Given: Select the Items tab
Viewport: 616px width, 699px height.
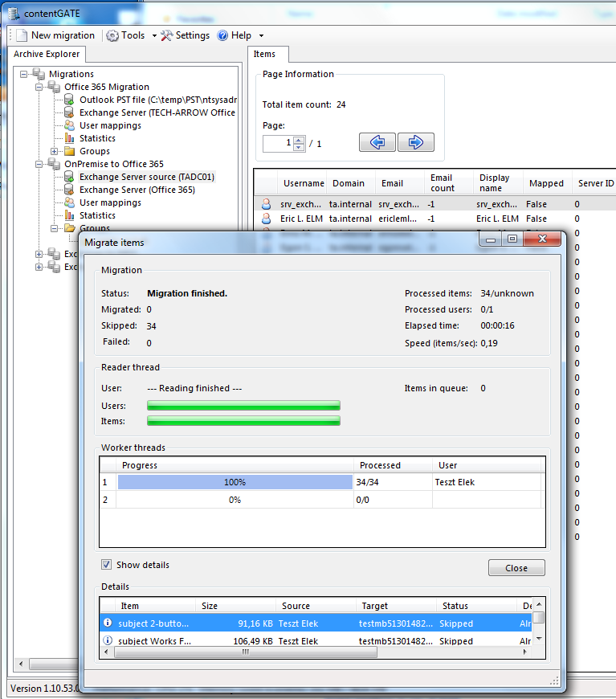Looking at the screenshot, I should (x=267, y=54).
